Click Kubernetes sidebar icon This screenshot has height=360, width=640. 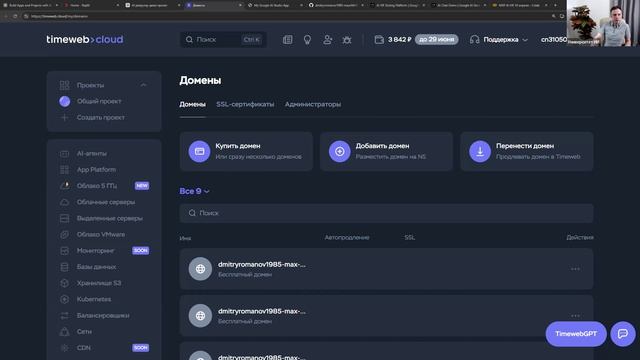pos(64,299)
